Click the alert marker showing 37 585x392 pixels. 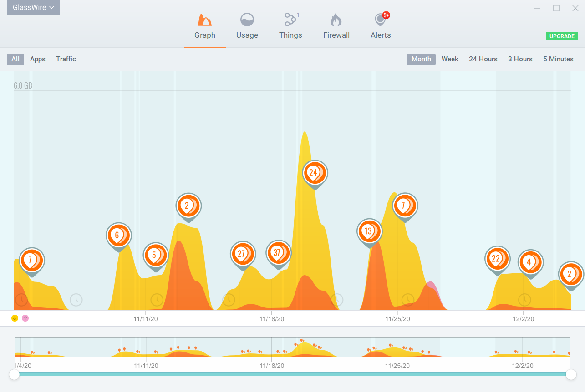[x=279, y=253]
